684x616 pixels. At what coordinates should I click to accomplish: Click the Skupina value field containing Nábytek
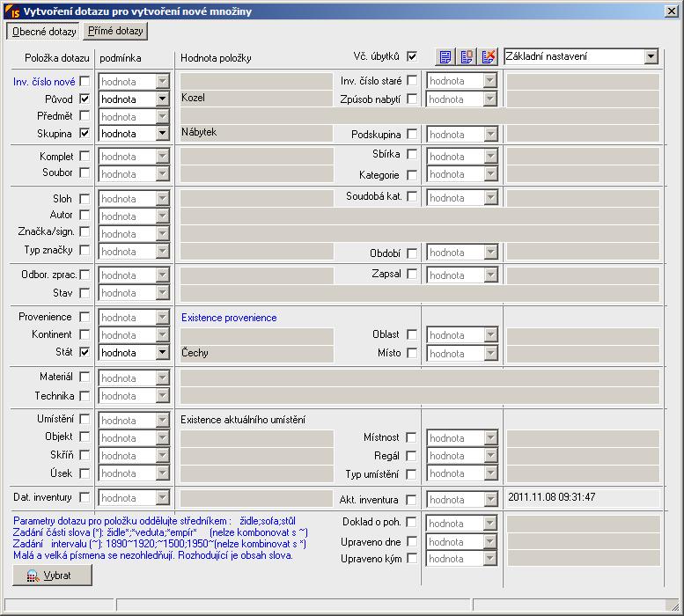coord(256,133)
